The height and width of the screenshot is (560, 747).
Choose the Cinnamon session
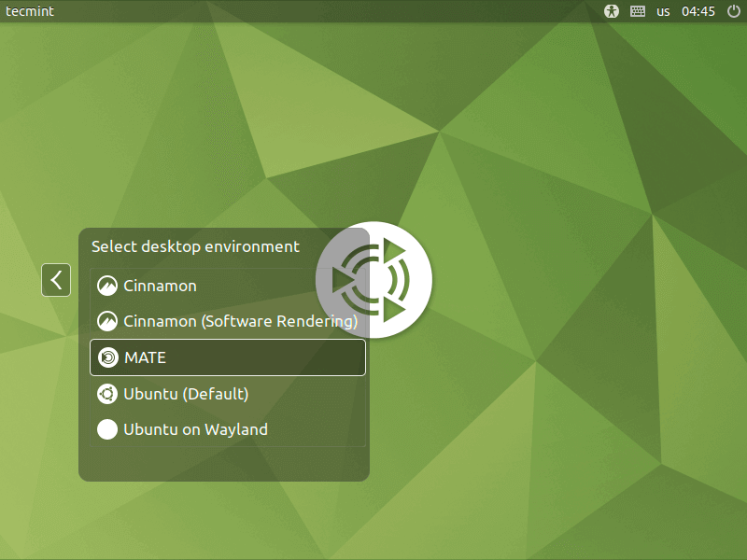[228, 287]
